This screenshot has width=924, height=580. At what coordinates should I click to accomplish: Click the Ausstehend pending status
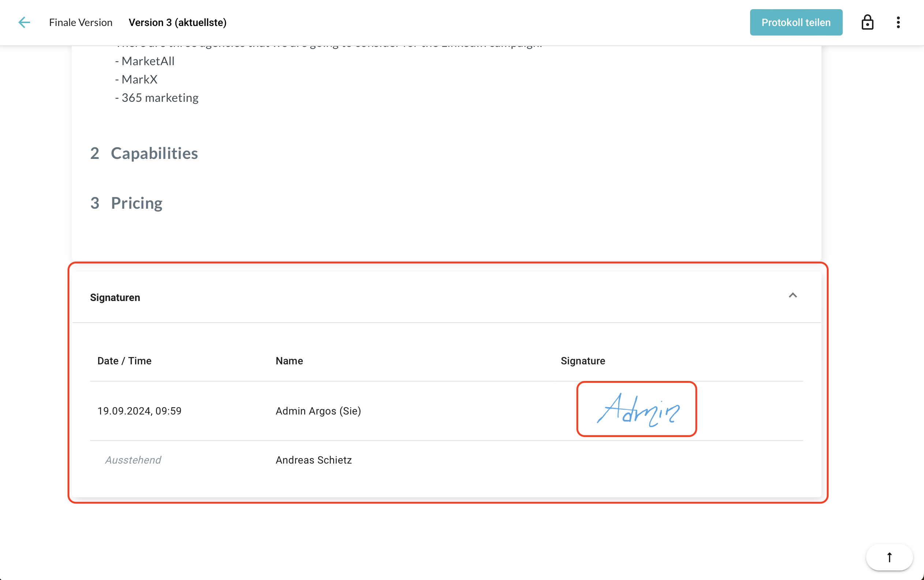click(x=133, y=460)
